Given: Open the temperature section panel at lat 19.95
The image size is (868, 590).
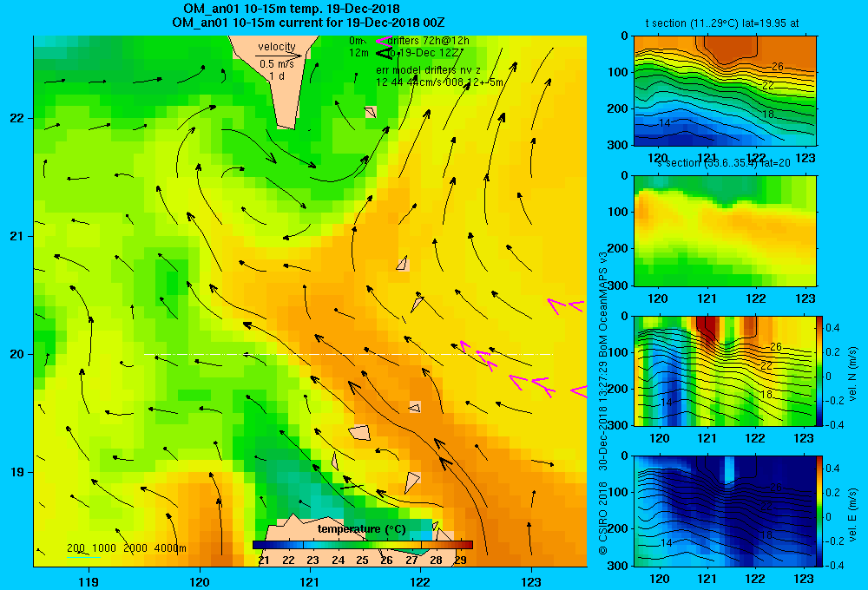Looking at the screenshot, I should (x=725, y=91).
